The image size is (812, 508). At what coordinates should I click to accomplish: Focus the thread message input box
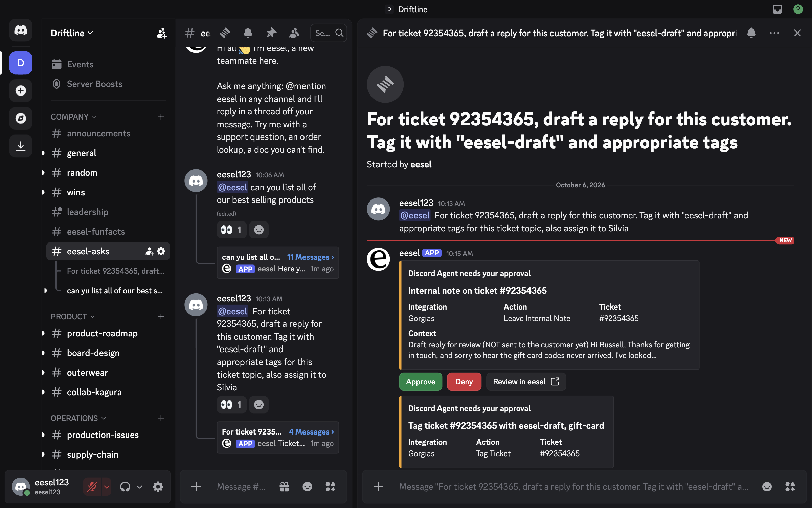(x=573, y=487)
